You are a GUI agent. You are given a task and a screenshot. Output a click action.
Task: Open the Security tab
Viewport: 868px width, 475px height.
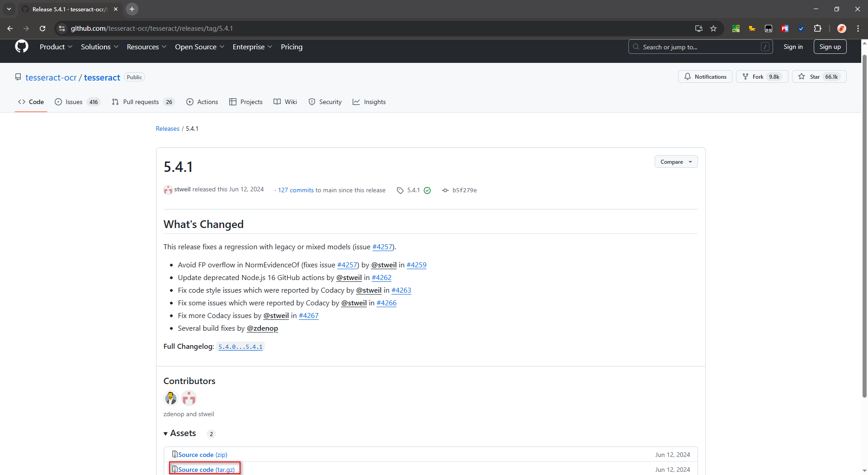(x=325, y=102)
